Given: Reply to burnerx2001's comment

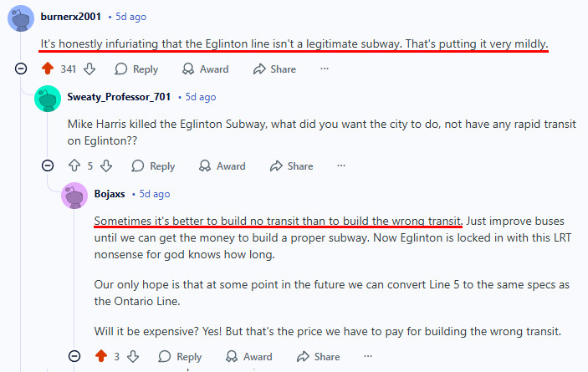Looking at the screenshot, I should click(x=136, y=69).
